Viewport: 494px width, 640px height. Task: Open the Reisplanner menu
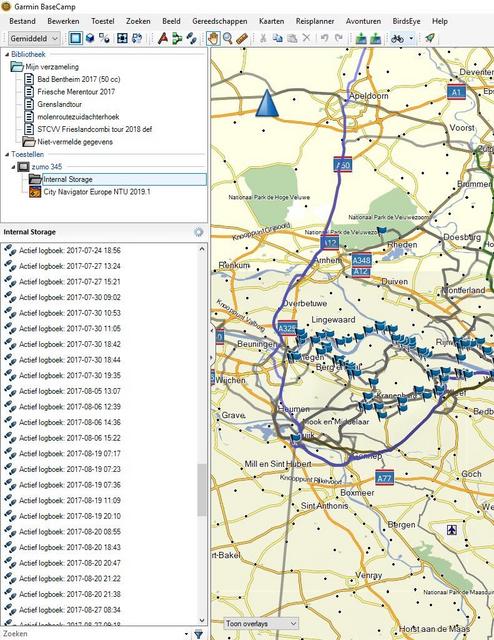[315, 21]
